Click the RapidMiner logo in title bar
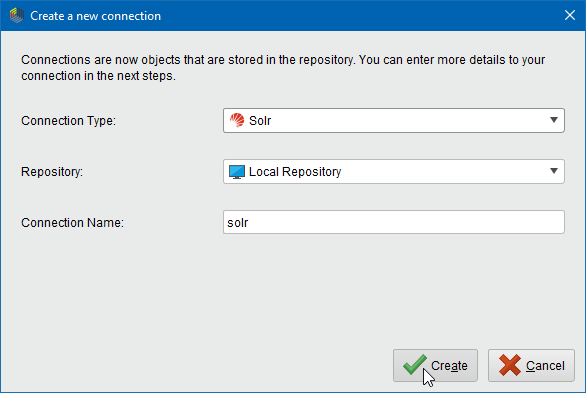 (16, 16)
